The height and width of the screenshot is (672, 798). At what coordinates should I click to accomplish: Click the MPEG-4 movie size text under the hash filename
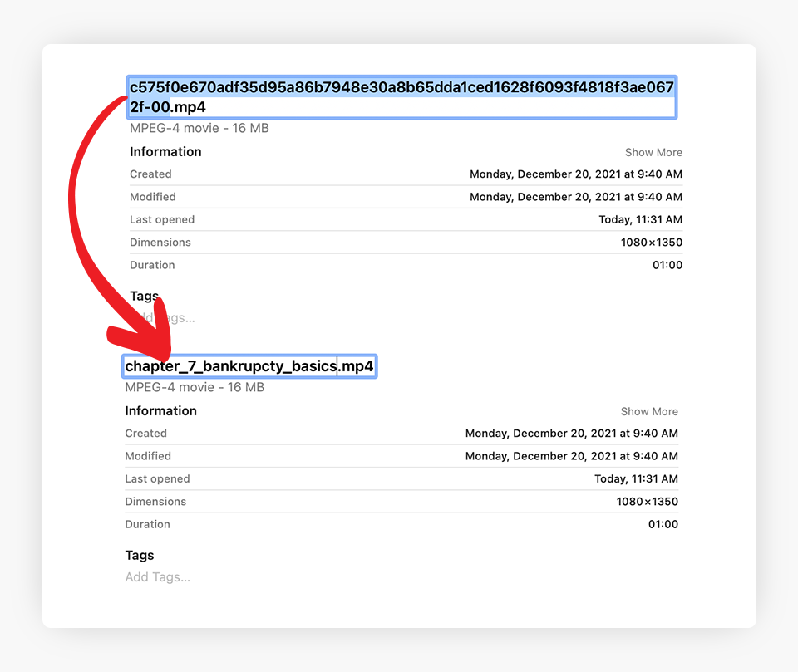click(x=199, y=128)
